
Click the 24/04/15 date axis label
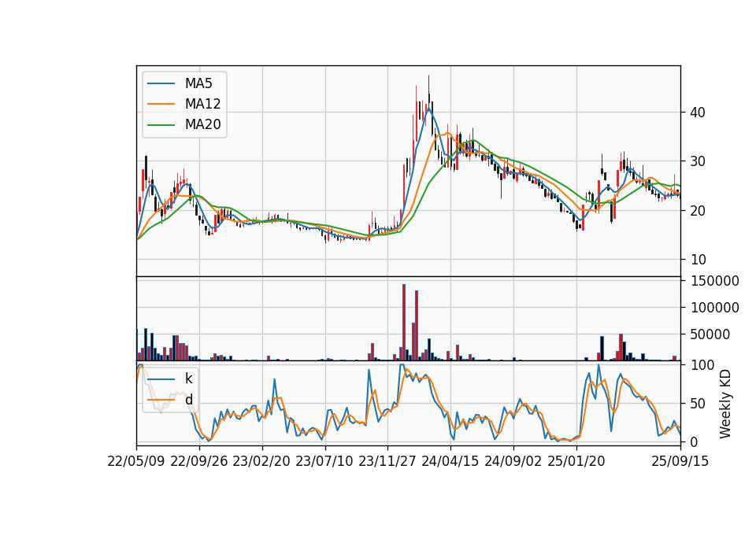tap(450, 461)
